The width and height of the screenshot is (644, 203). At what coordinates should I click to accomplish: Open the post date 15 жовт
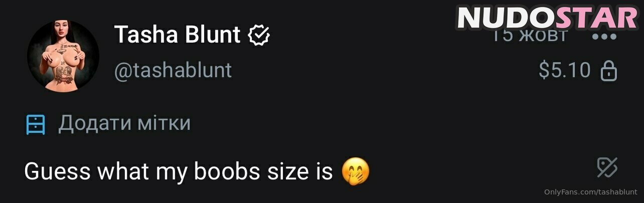[x=529, y=36]
